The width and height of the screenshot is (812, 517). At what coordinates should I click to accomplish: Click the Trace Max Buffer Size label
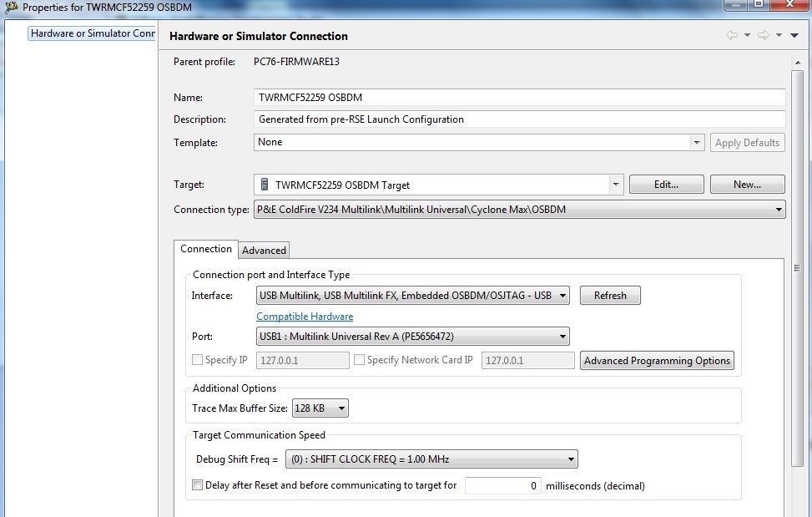point(240,408)
